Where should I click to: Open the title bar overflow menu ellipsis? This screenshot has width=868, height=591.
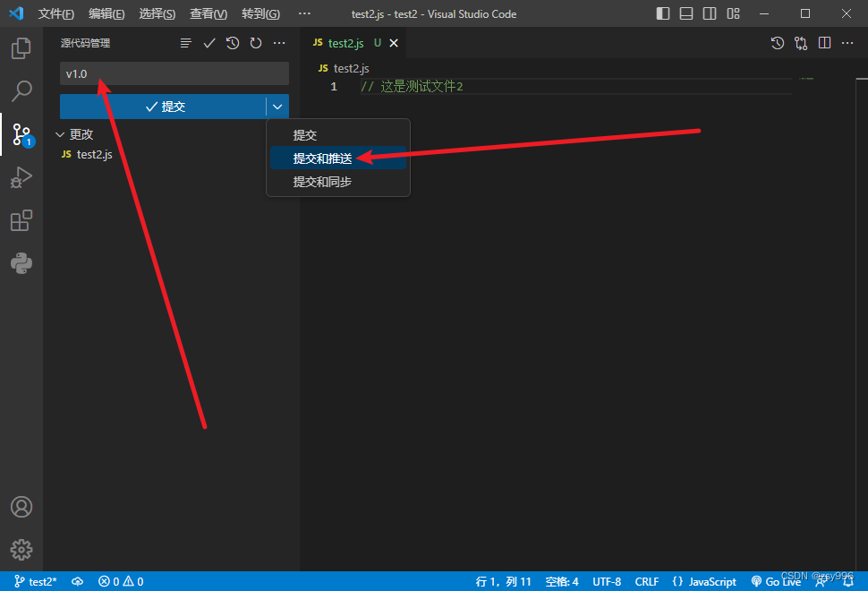(x=304, y=13)
